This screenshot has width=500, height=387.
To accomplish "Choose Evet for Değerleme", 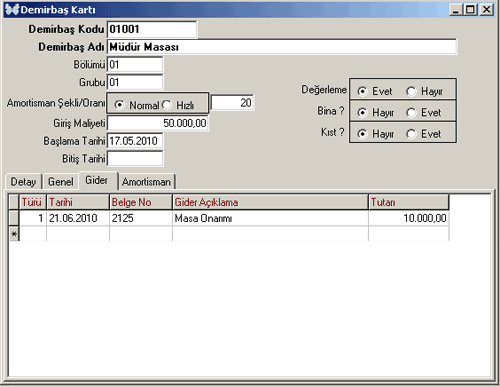I will click(362, 91).
